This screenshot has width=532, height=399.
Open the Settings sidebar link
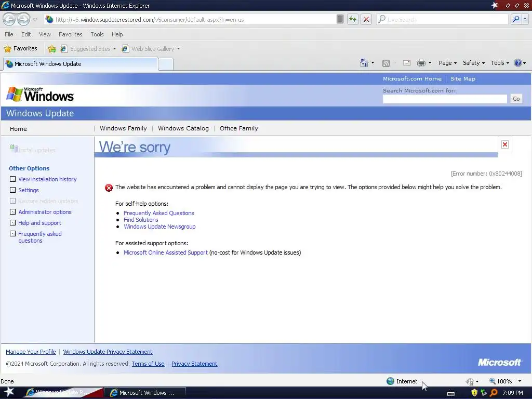click(x=29, y=190)
